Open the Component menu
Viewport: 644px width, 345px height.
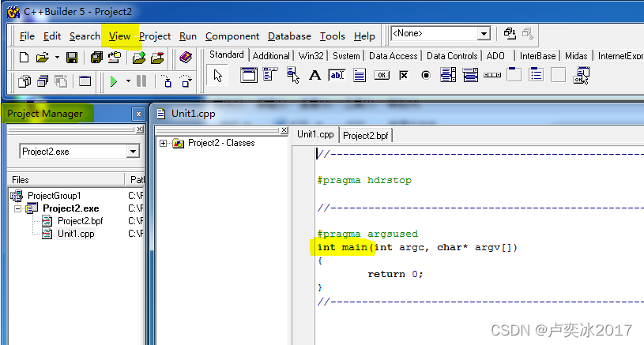232,36
